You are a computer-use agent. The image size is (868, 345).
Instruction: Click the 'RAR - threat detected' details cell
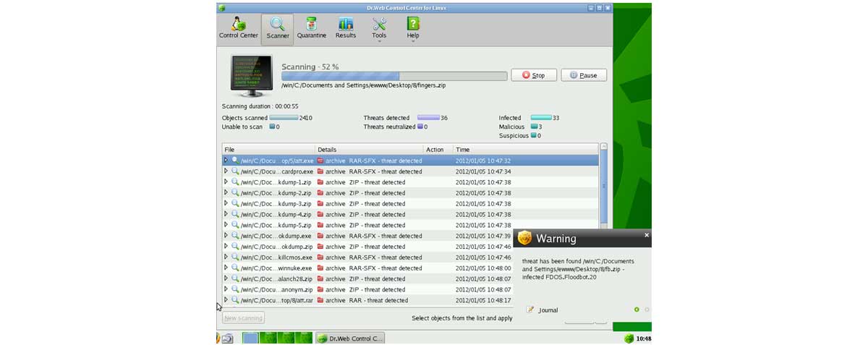click(x=378, y=300)
